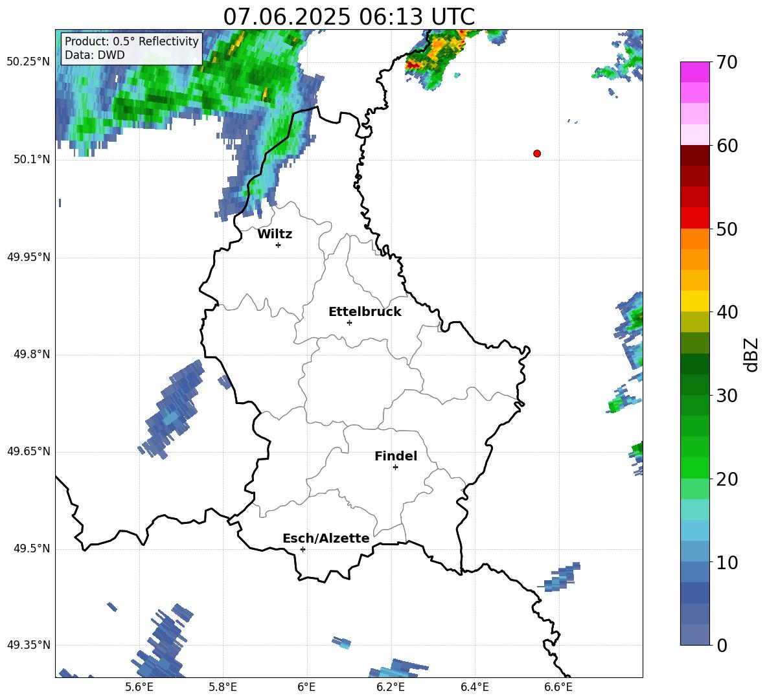Image resolution: width=767 pixels, height=700 pixels.
Task: Click the 49.5°N latitude label
Action: [x=31, y=549]
